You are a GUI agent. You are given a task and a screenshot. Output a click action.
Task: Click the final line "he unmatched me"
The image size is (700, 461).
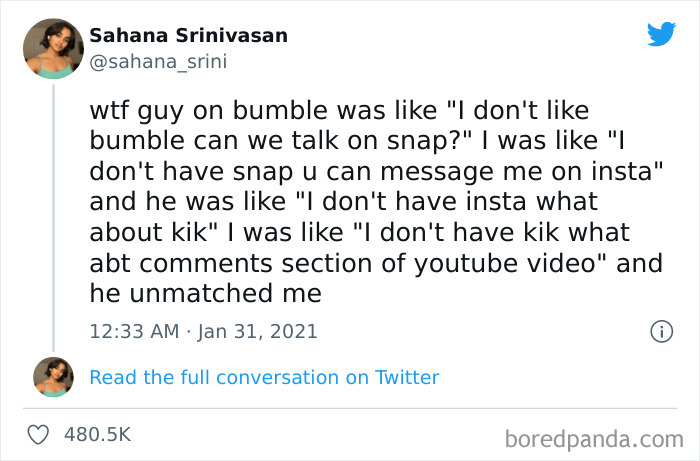point(205,294)
